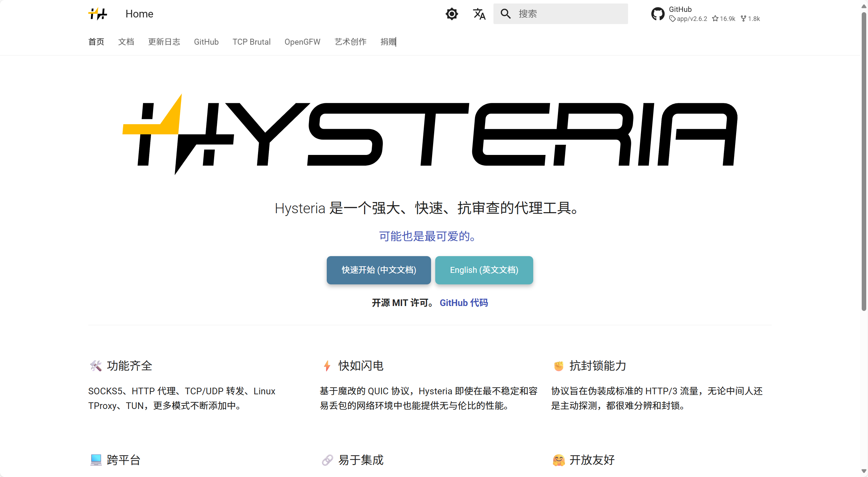This screenshot has height=477, width=868.
Task: Click the laptop icon beside 跨平台
Action: [96, 460]
